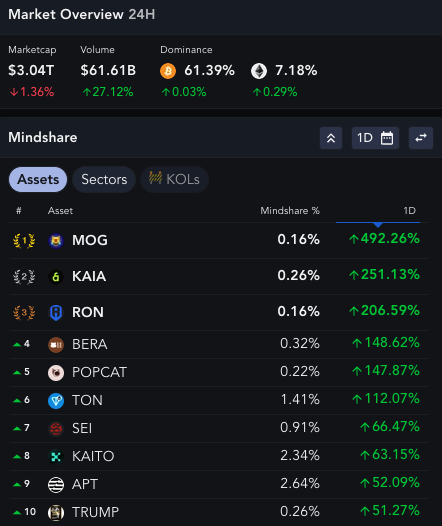Click BERA's 0.32% mindshare value
442x526 pixels.
tap(300, 344)
